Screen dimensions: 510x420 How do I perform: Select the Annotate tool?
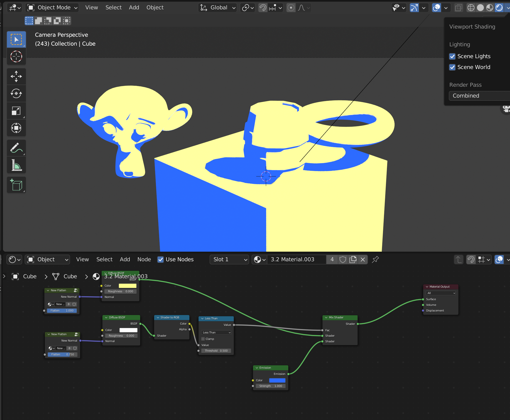[16, 148]
